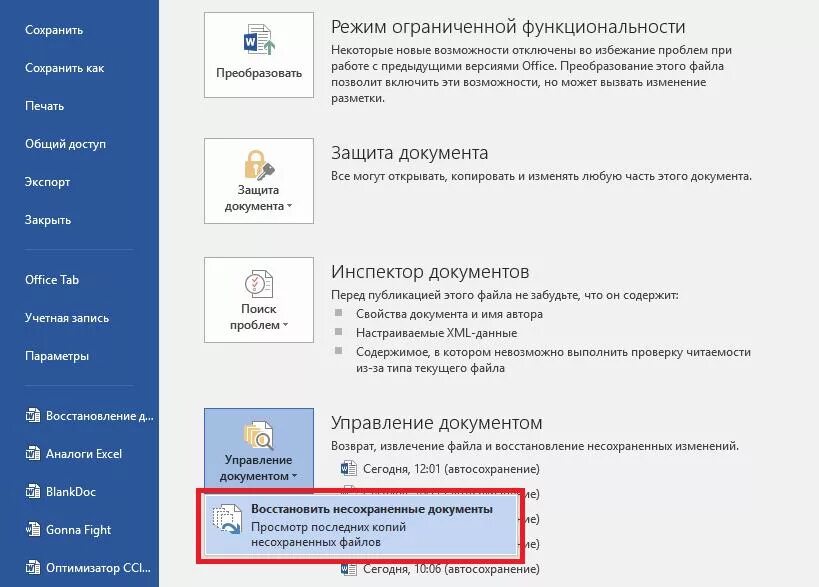Viewport: 819px width, 587px height.
Task: Open Параметры options
Action: (x=57, y=356)
